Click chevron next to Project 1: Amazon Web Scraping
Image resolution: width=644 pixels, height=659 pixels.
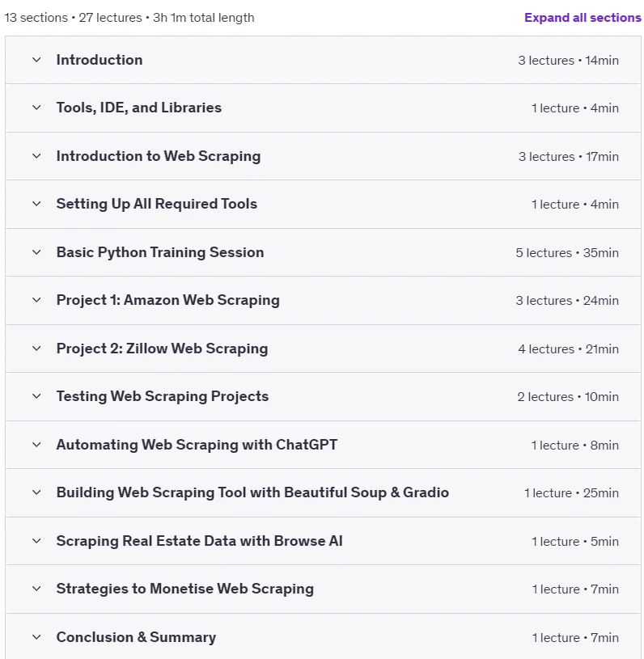click(36, 300)
